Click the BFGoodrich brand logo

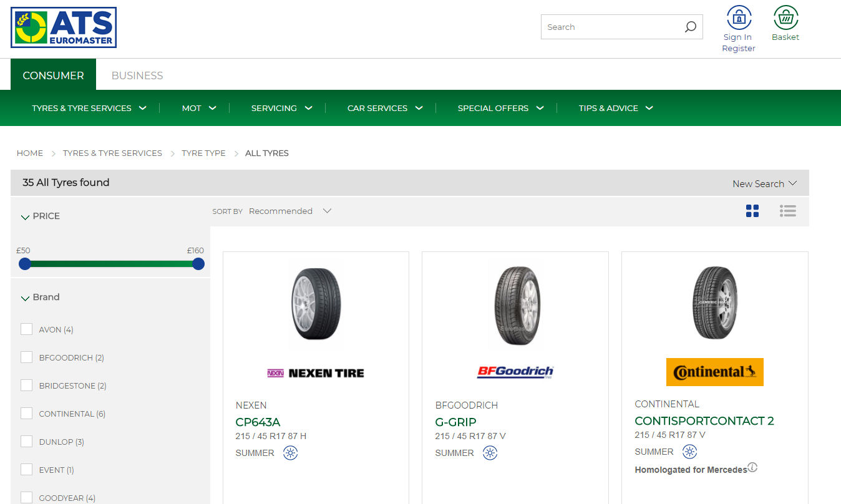[x=515, y=372]
